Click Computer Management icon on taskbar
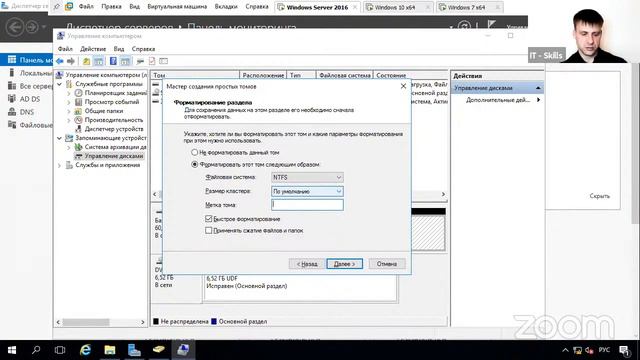This screenshot has width=640, height=360. (x=183, y=350)
